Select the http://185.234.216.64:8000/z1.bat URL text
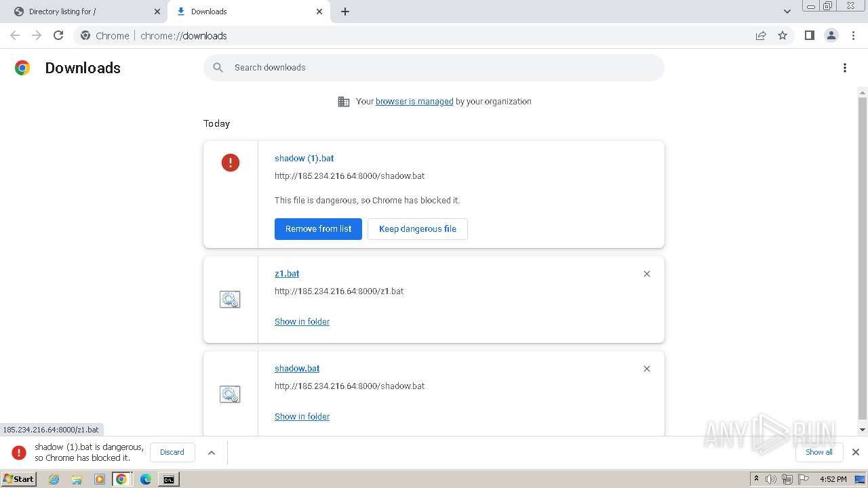 pos(339,291)
